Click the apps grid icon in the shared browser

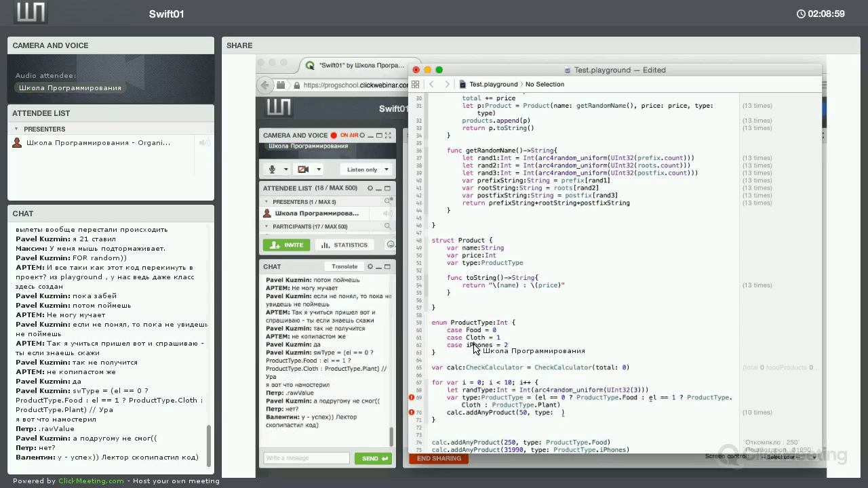point(281,85)
